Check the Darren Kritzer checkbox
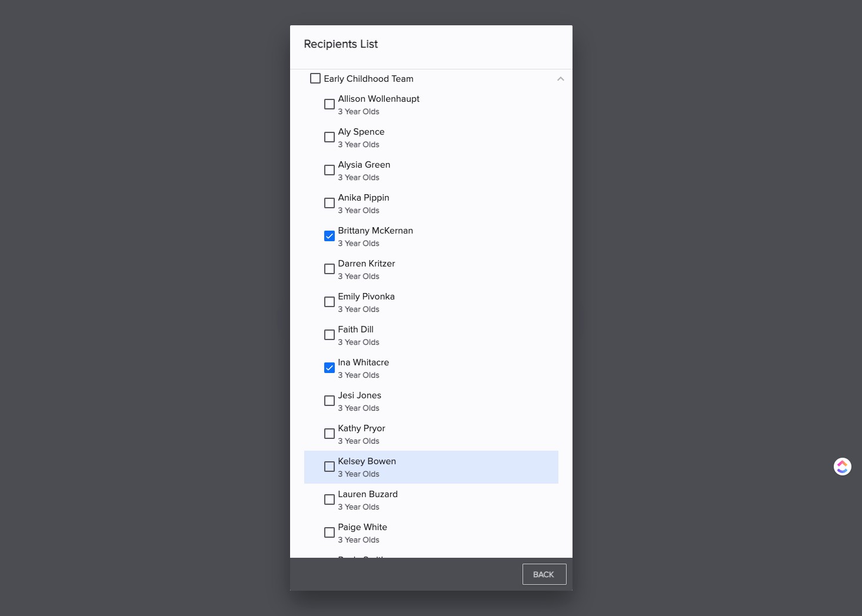 pos(330,269)
